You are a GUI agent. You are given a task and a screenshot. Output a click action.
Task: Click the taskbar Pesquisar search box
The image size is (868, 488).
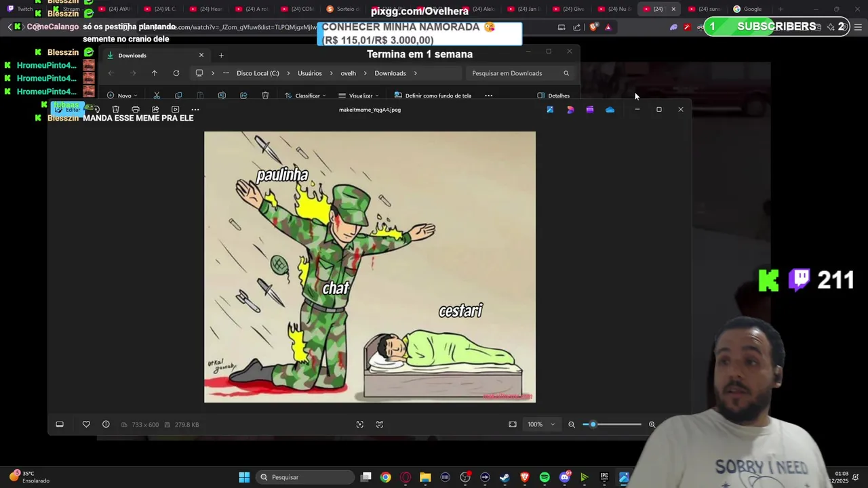304,477
